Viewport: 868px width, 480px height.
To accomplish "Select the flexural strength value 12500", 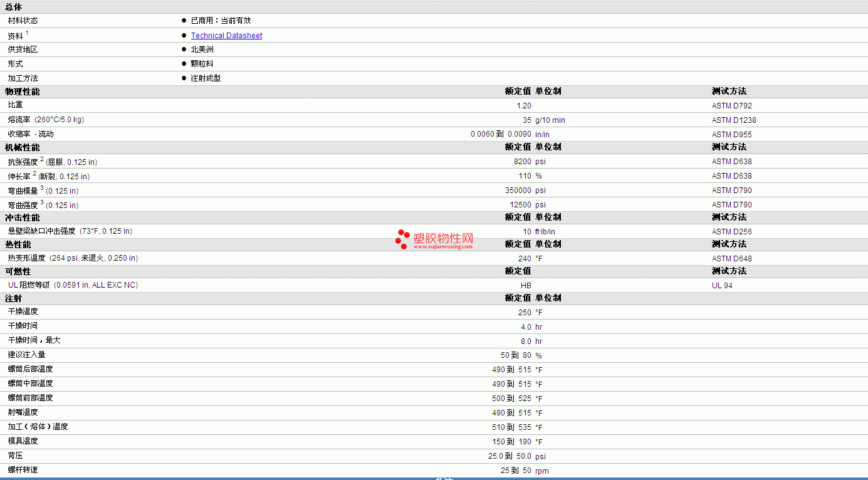I will pos(520,205).
